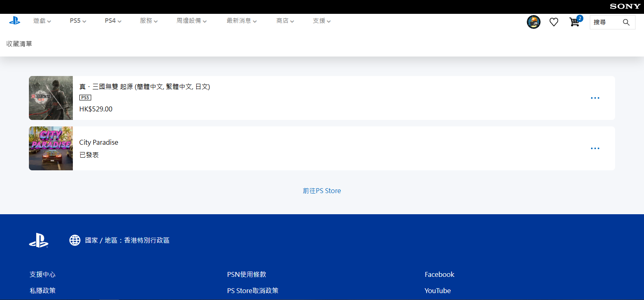Viewport: 644px width, 300px height.
Task: Expand the 最新消息 navigation menu
Action: pos(241,21)
